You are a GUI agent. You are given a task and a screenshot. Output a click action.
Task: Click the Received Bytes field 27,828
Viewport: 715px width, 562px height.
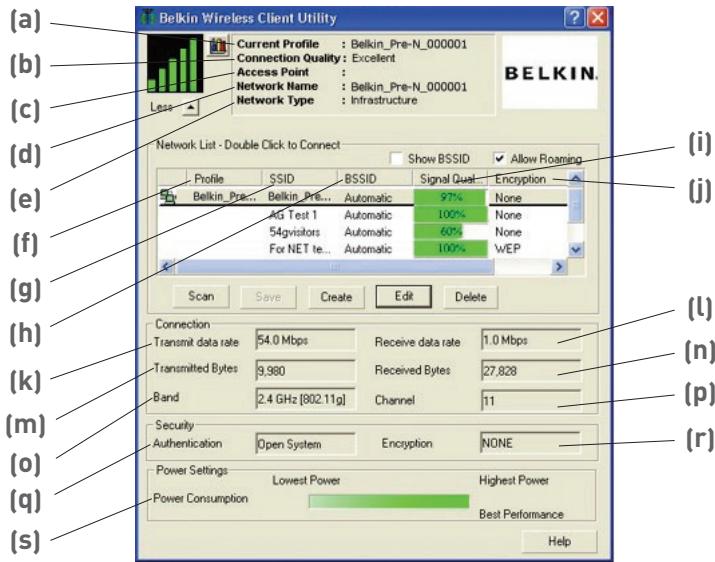tap(531, 370)
